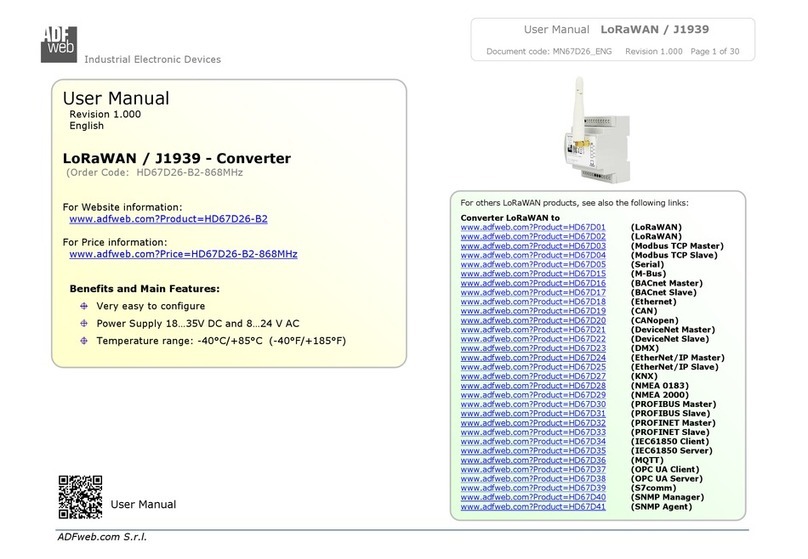Open the HD67D30 PROFIBUS Master link

pyautogui.click(x=533, y=404)
